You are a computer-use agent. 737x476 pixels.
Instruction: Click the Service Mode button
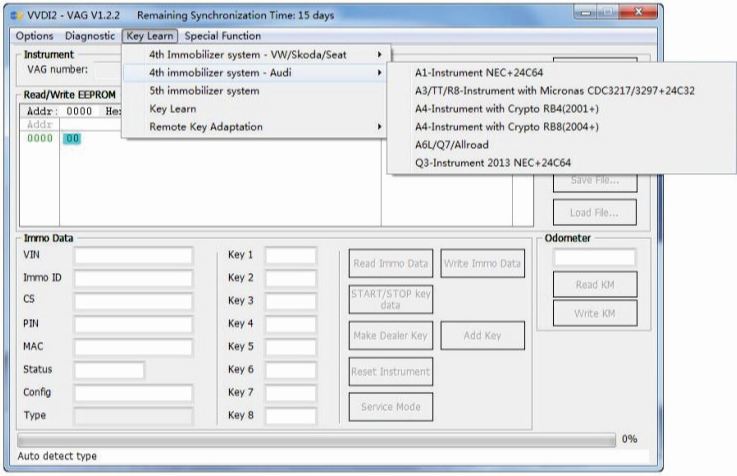391,407
